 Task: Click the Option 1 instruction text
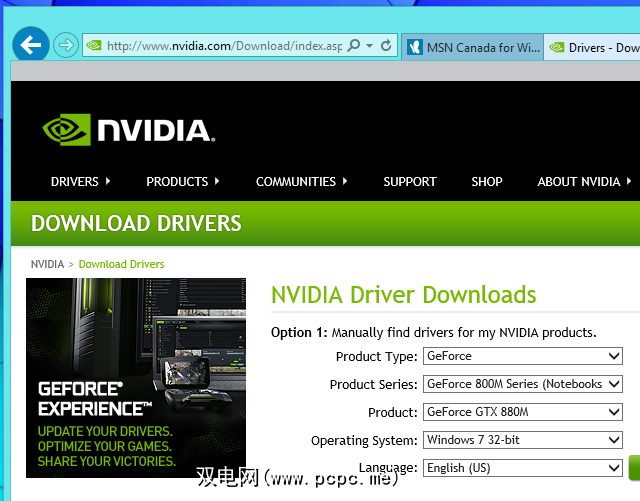pos(433,333)
